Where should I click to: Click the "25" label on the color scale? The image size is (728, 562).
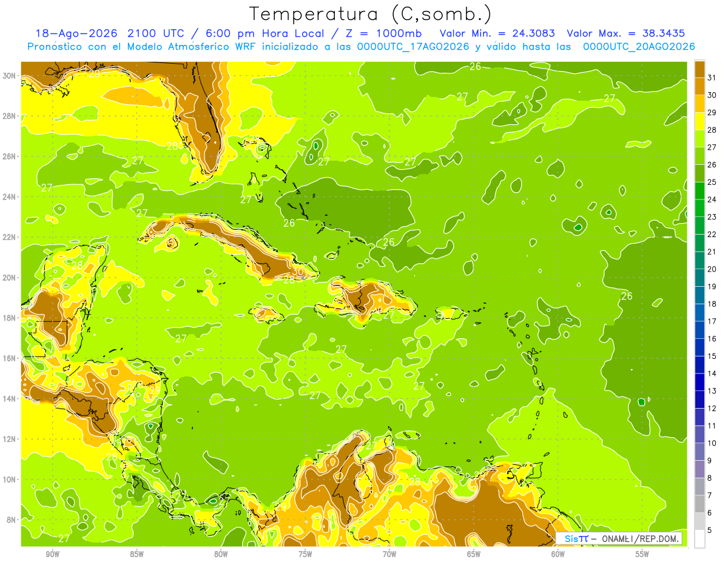712,182
